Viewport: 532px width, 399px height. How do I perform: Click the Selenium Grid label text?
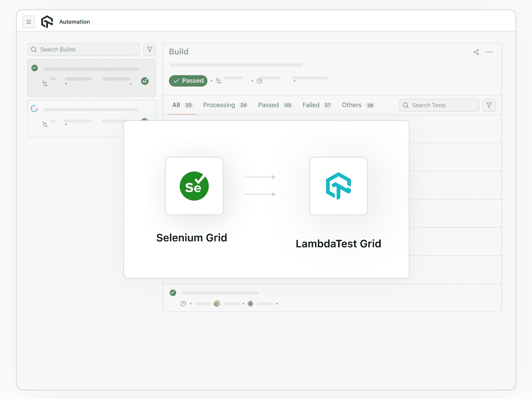pos(192,238)
